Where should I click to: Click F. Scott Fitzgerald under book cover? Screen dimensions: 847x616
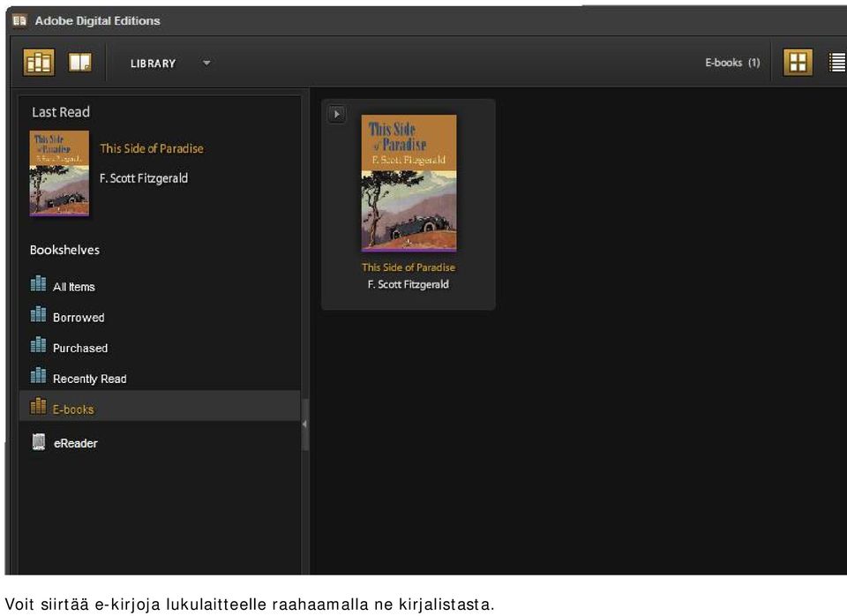click(409, 284)
